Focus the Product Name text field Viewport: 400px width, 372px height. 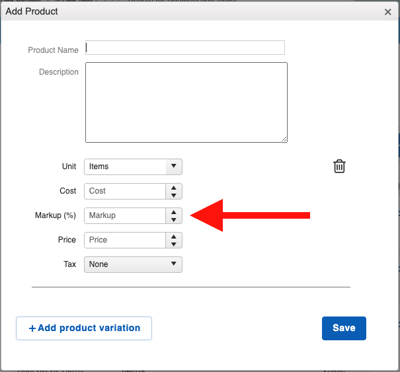pos(185,48)
